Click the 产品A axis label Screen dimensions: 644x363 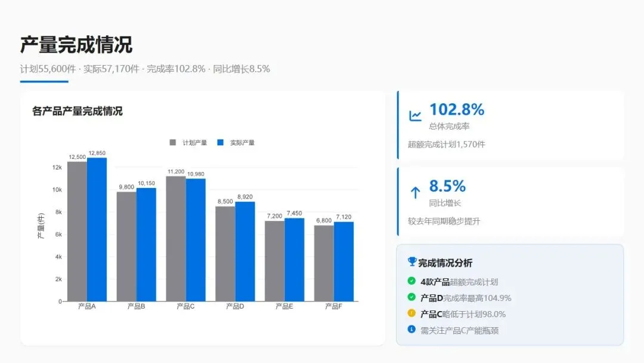[87, 306]
